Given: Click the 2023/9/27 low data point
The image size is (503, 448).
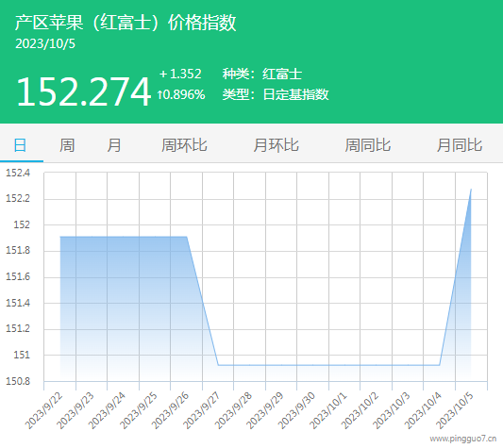Looking at the screenshot, I should [x=218, y=365].
